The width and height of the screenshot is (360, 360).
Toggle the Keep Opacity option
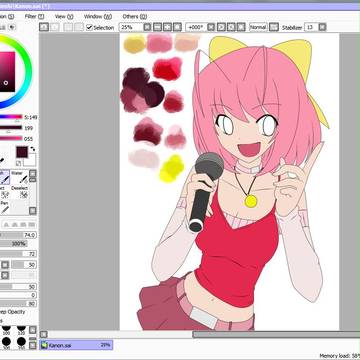pos(12,312)
